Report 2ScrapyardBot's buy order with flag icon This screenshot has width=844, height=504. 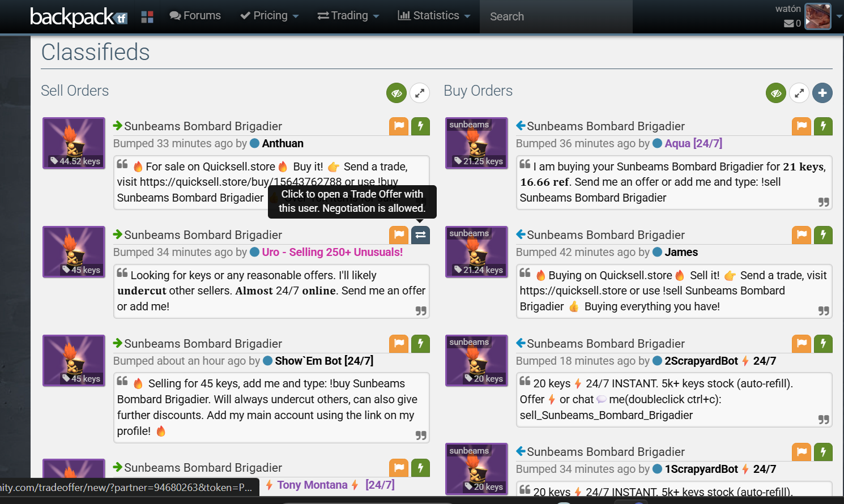pyautogui.click(x=802, y=343)
